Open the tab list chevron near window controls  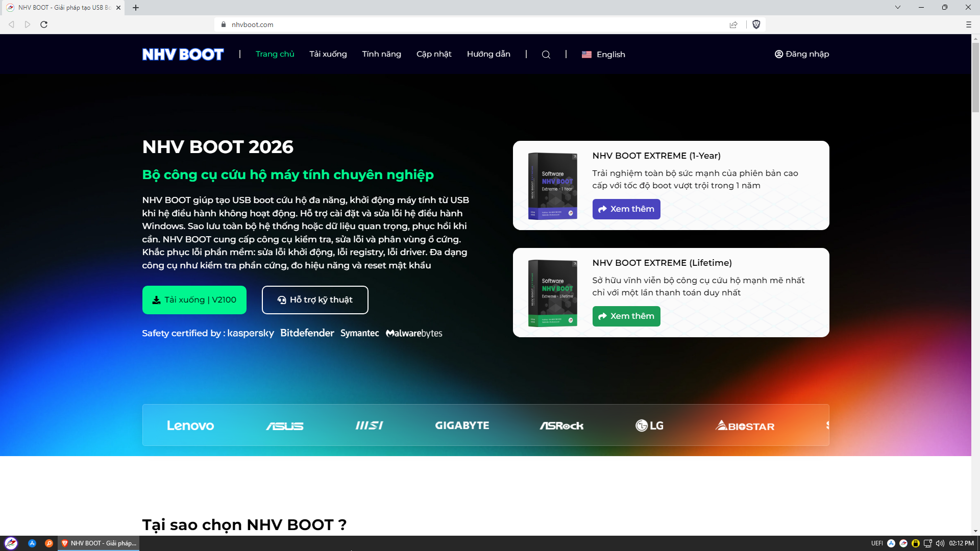pos(898,7)
